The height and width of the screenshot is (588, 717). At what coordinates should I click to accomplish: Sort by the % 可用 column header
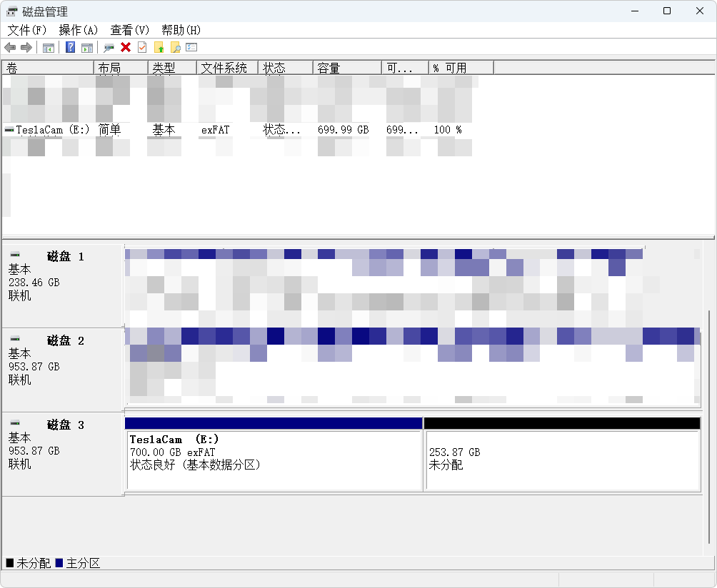462,68
